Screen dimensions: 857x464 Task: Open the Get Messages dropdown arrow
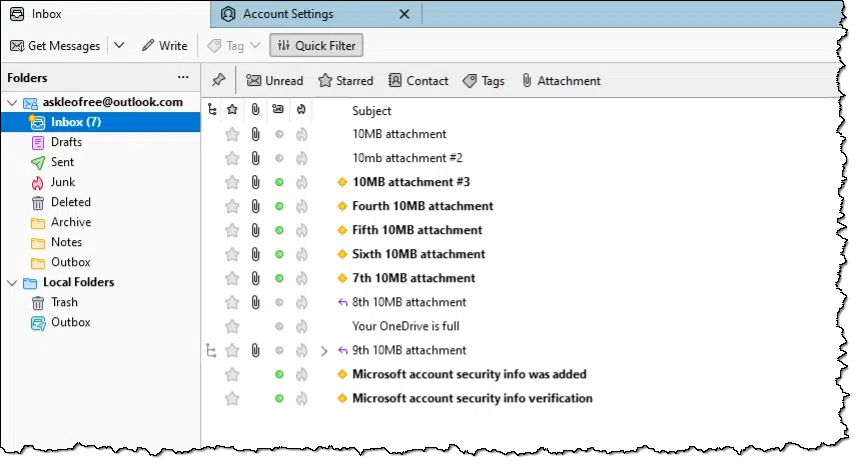[x=119, y=45]
